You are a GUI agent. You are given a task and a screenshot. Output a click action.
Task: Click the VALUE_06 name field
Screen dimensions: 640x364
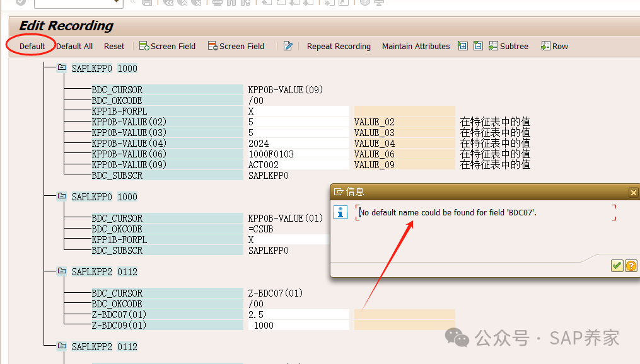click(404, 154)
